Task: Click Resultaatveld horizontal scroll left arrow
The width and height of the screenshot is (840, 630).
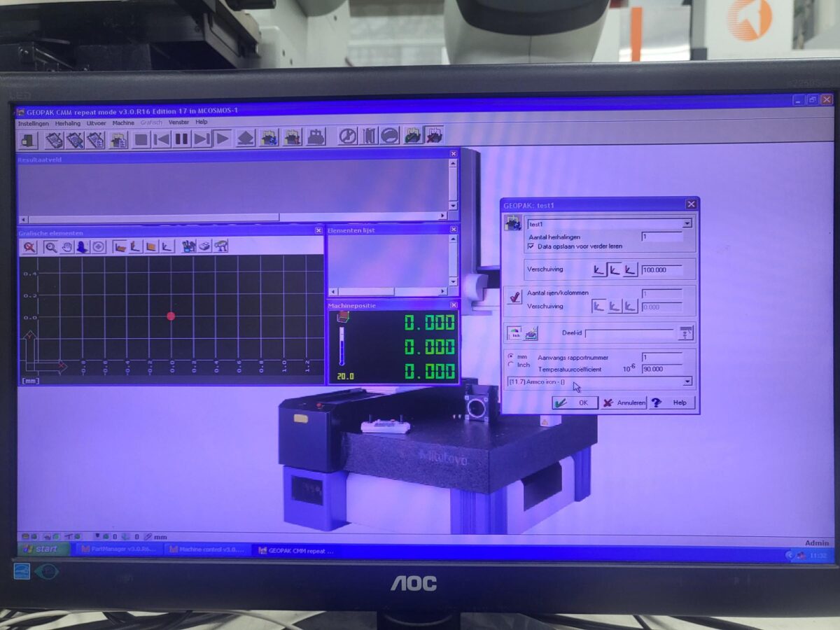Action: click(22, 218)
